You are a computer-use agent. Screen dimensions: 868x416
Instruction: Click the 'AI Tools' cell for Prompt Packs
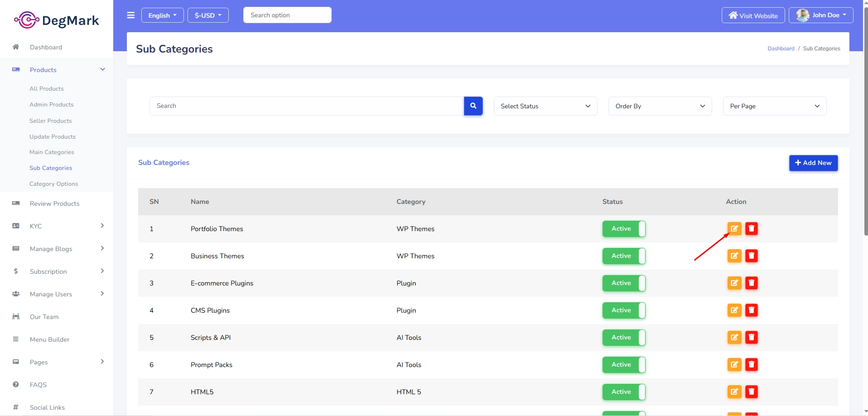tap(409, 364)
